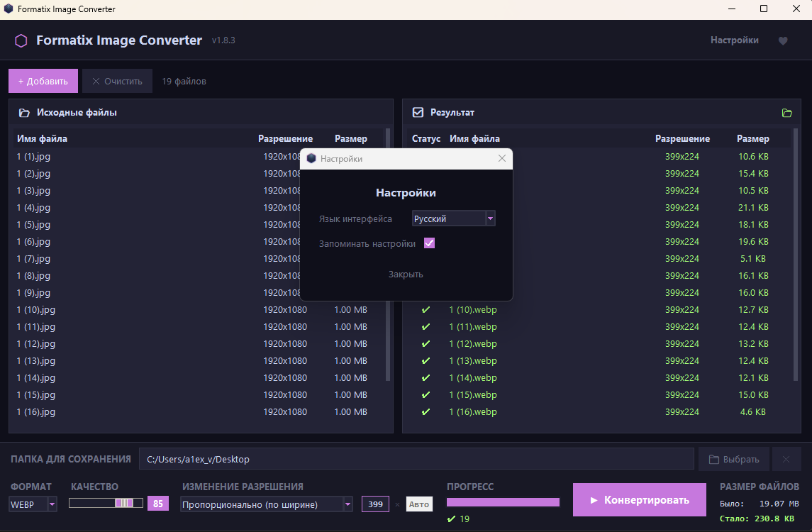Click the Очистить button
The width and height of the screenshot is (812, 532).
coord(117,82)
